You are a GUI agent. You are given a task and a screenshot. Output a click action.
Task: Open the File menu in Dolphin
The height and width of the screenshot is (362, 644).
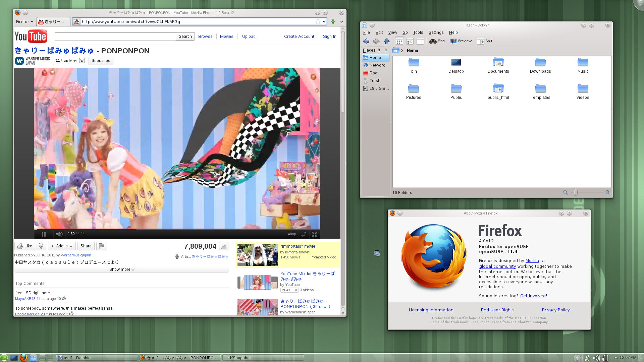pos(366,33)
